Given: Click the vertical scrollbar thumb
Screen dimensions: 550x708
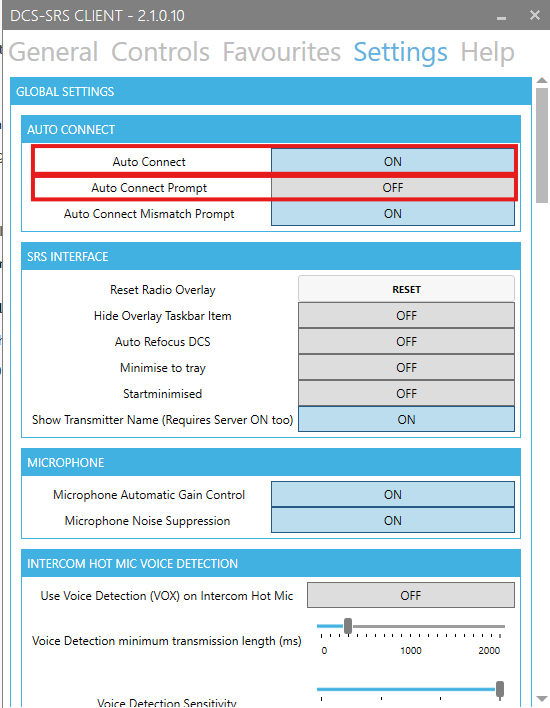Looking at the screenshot, I should click(x=542, y=145).
